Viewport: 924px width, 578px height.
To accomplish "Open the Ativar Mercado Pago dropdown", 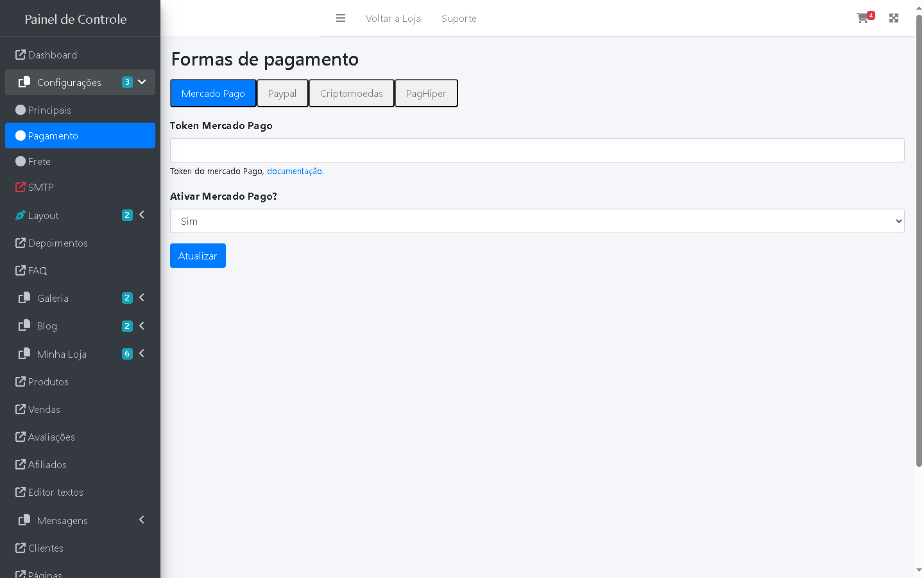I will point(537,221).
